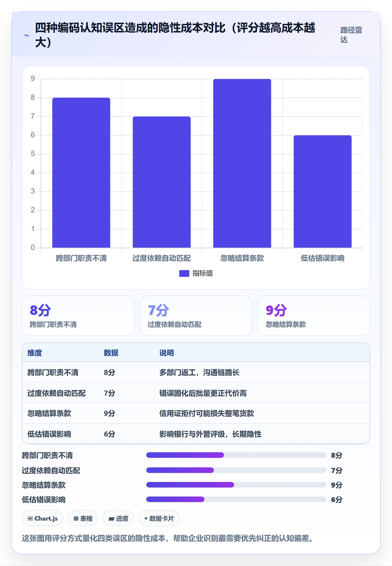Select table cell 错误固化后批量更正代价高

coord(203,393)
